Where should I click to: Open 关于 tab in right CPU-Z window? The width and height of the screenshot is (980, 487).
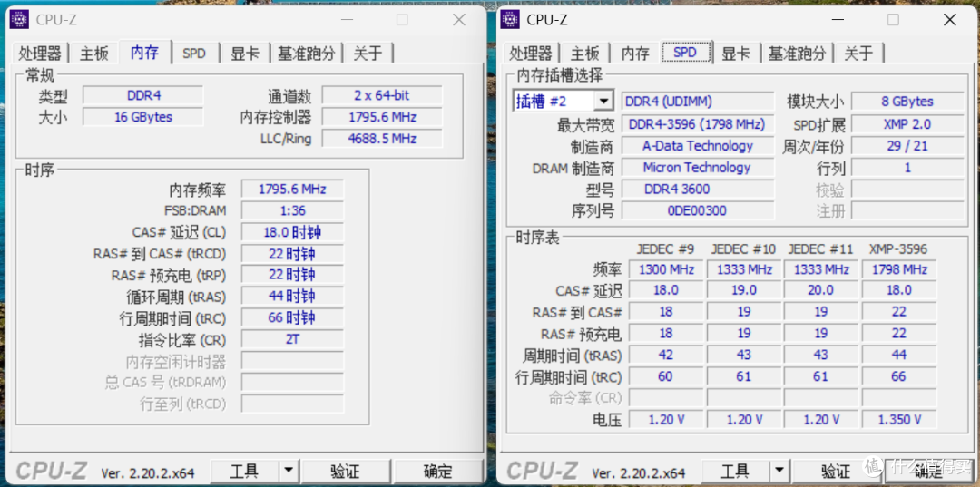point(858,54)
